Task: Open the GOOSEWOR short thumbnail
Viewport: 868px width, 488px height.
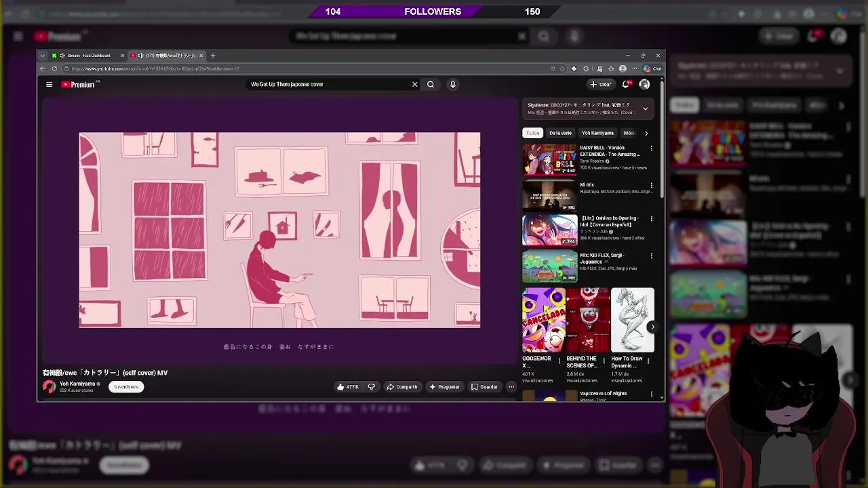Action: coord(543,320)
